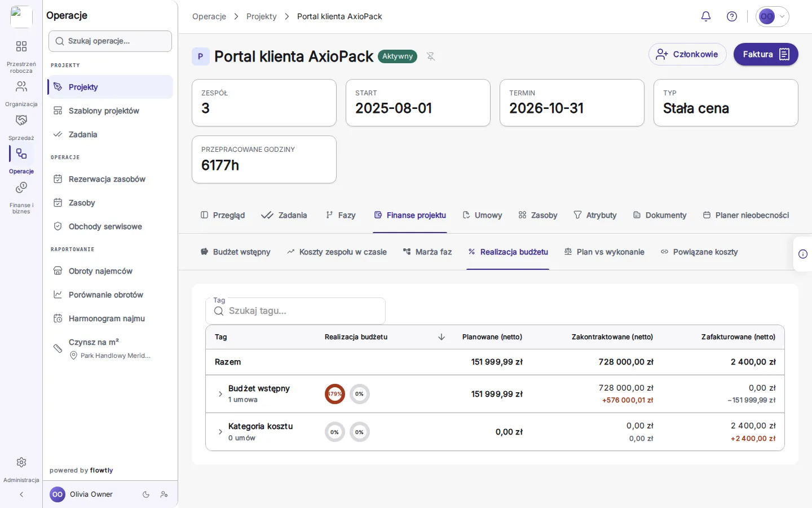Open the Umowy tab
The width and height of the screenshot is (812, 508).
tap(482, 215)
